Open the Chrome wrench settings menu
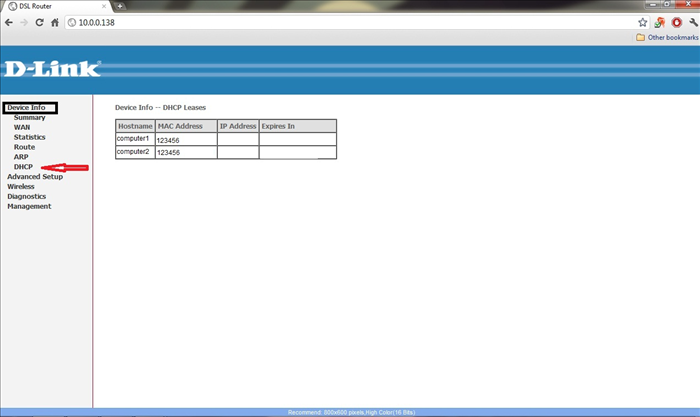 692,22
